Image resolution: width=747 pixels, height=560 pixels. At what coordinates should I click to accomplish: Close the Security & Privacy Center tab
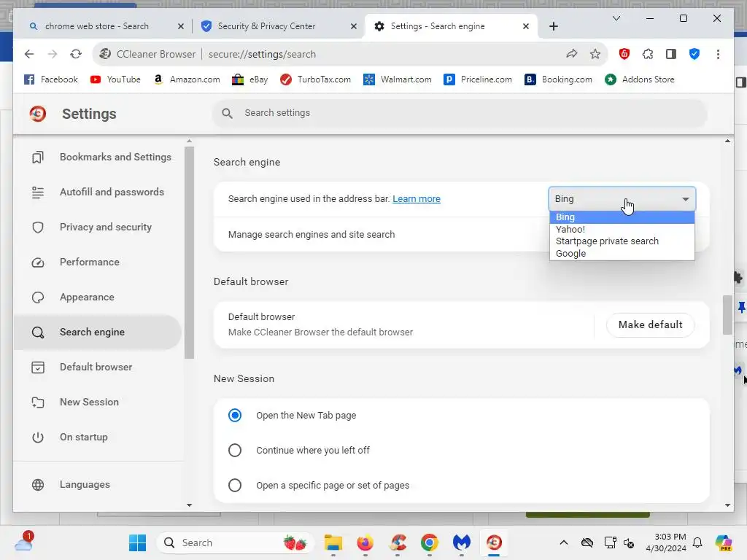tap(354, 26)
